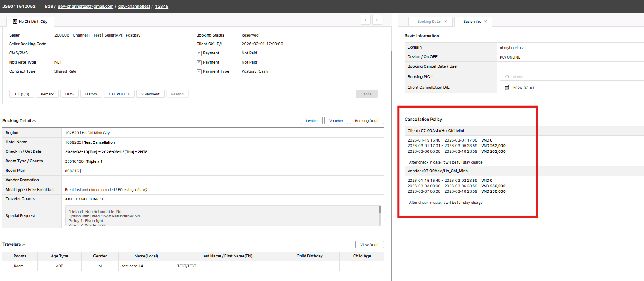
Task: Click the Voucher button
Action: (336, 121)
